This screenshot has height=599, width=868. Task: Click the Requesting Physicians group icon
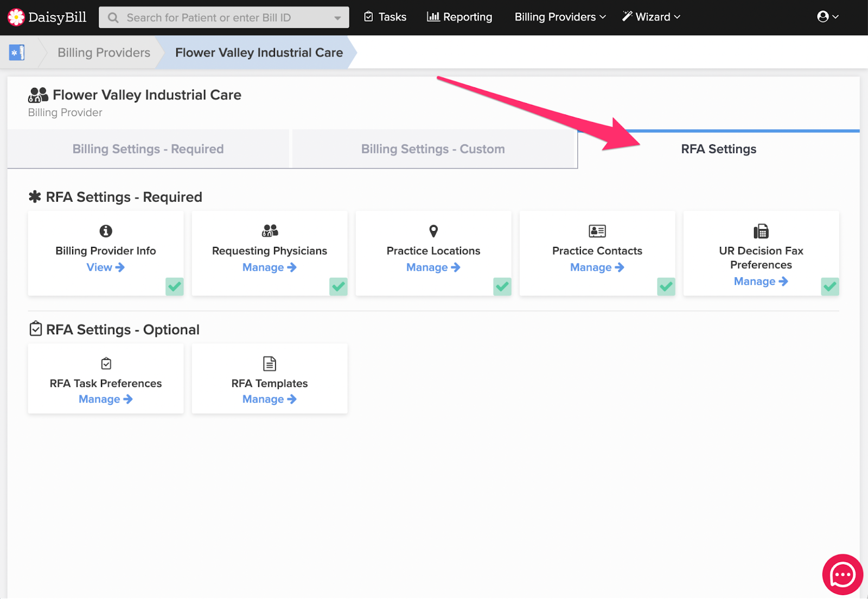270,231
